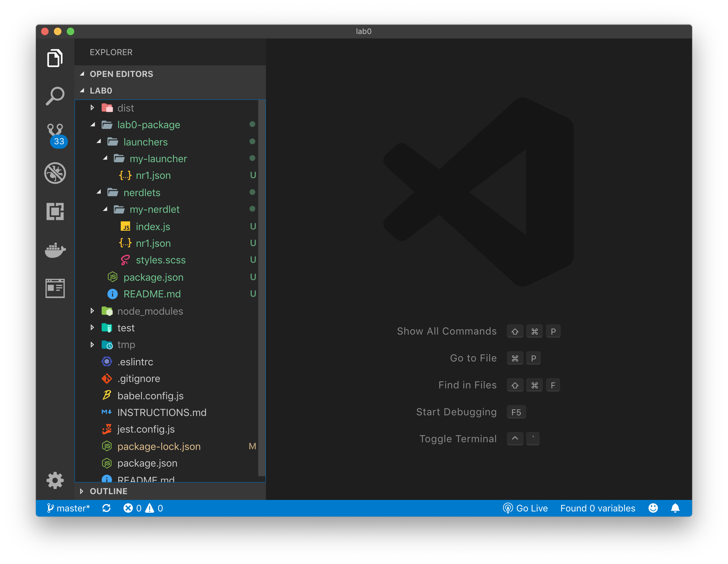
Task: Collapse the OPEN EDITORS section
Action: (x=121, y=74)
